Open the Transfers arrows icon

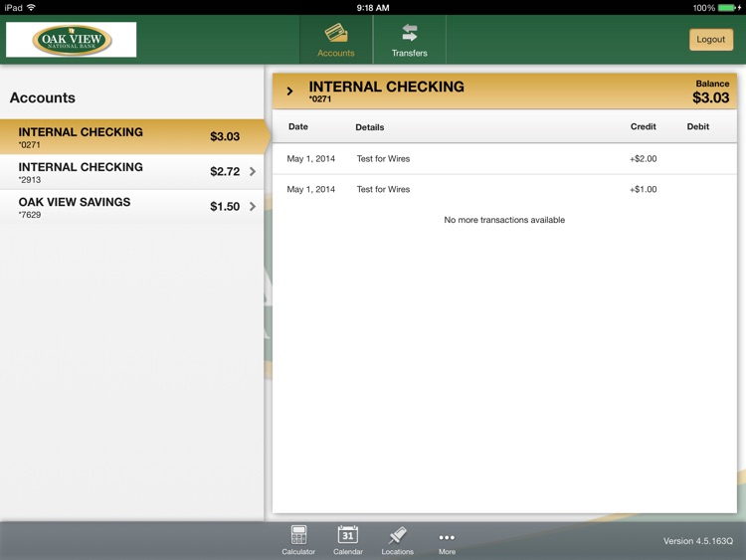coord(409,33)
